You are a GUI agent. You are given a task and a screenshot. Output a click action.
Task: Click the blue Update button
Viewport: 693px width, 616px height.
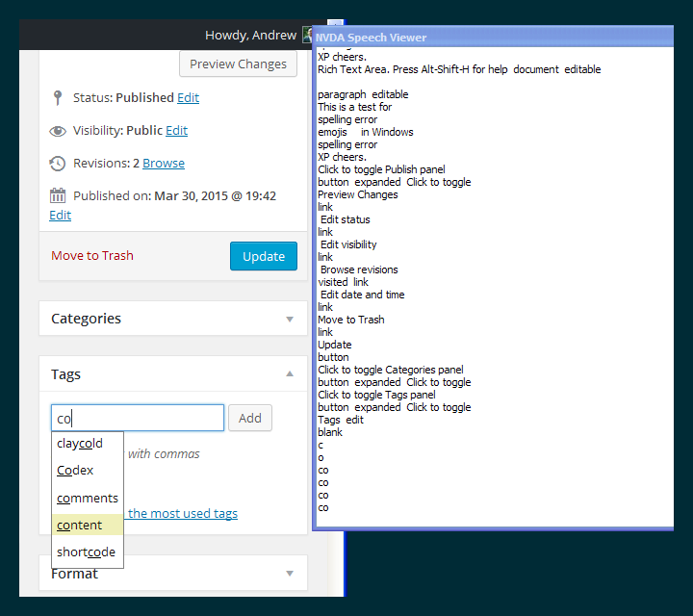pos(264,256)
